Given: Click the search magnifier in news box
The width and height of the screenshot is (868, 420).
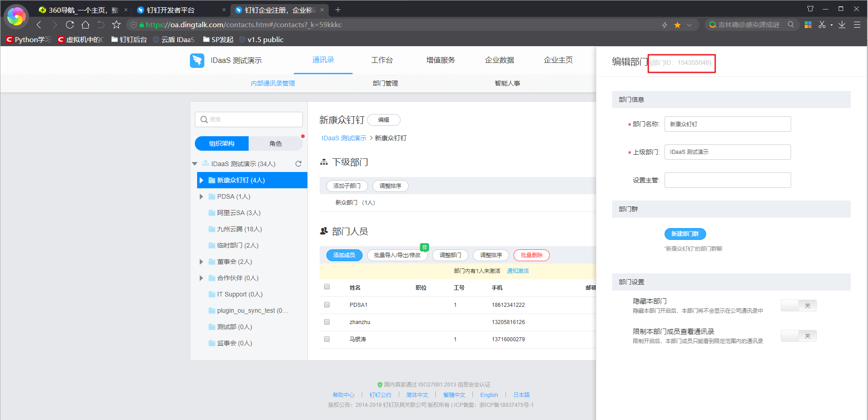Looking at the screenshot, I should (791, 24).
